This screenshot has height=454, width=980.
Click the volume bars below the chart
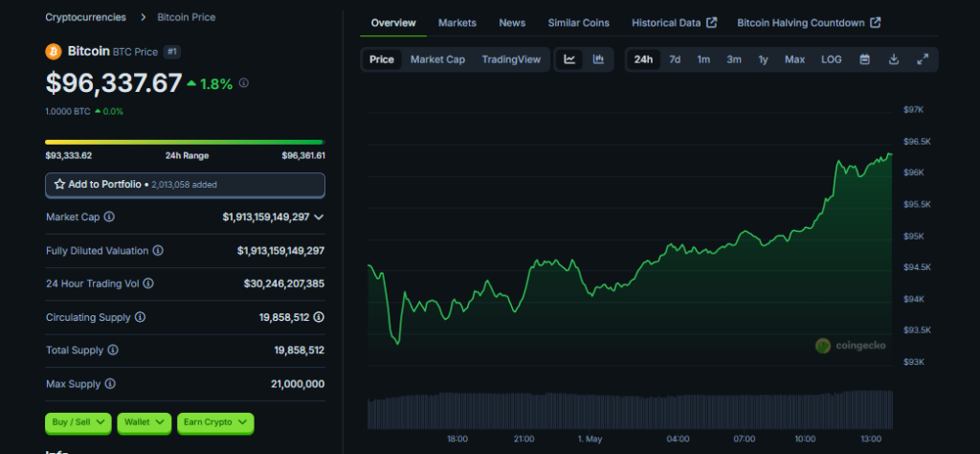click(x=630, y=410)
